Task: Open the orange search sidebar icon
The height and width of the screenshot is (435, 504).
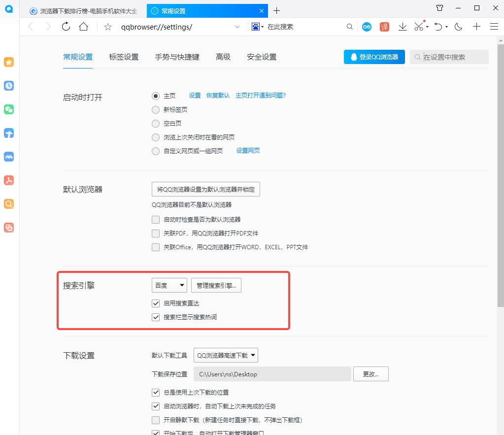Action: [x=9, y=204]
